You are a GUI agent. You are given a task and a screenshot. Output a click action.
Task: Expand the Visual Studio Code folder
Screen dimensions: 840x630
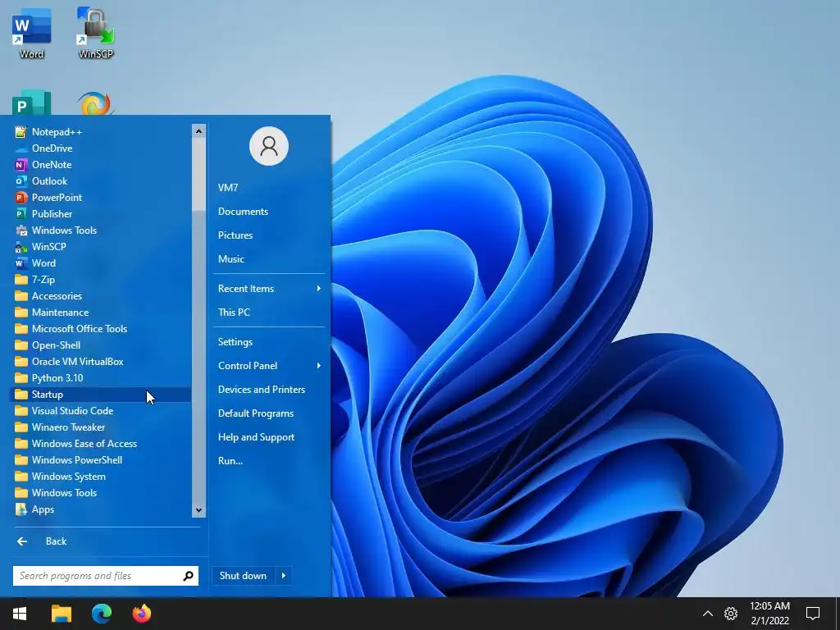[x=101, y=411]
